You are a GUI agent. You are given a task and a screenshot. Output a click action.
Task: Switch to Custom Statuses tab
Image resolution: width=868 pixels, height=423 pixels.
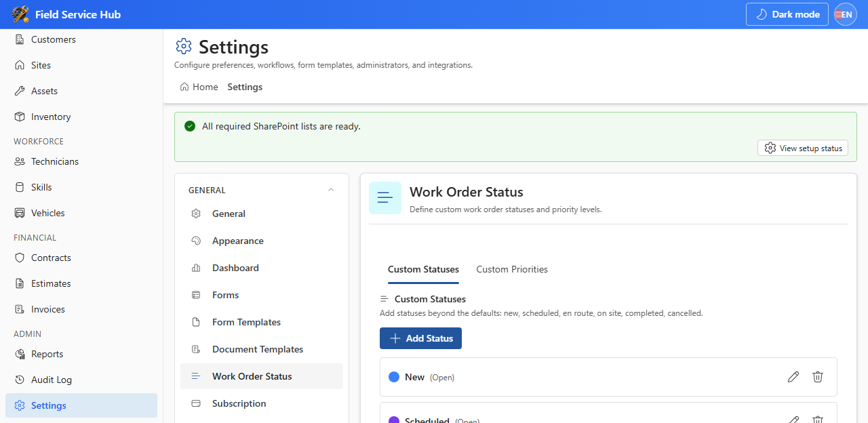(423, 269)
